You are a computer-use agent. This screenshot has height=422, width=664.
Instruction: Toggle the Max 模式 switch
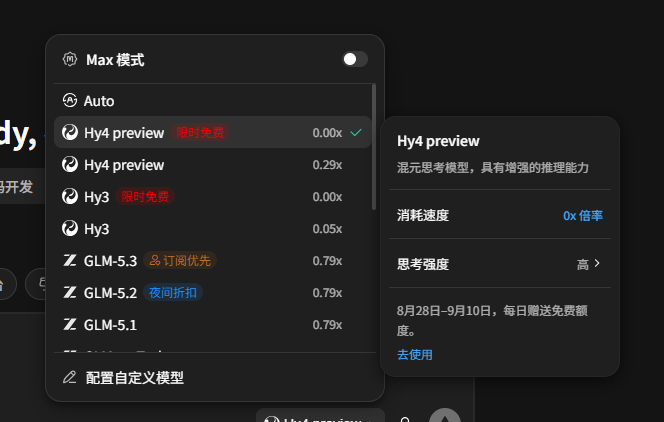pyautogui.click(x=354, y=59)
